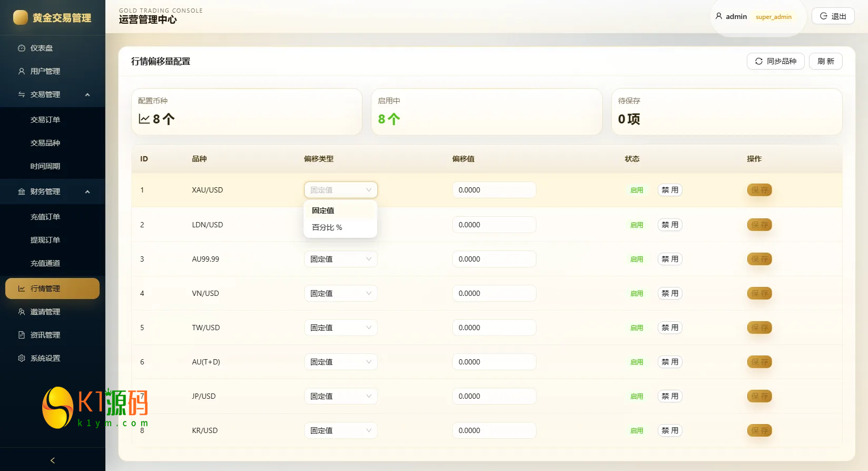Image resolution: width=868 pixels, height=471 pixels.
Task: Save the KR/USD row with 保存
Action: 759,430
